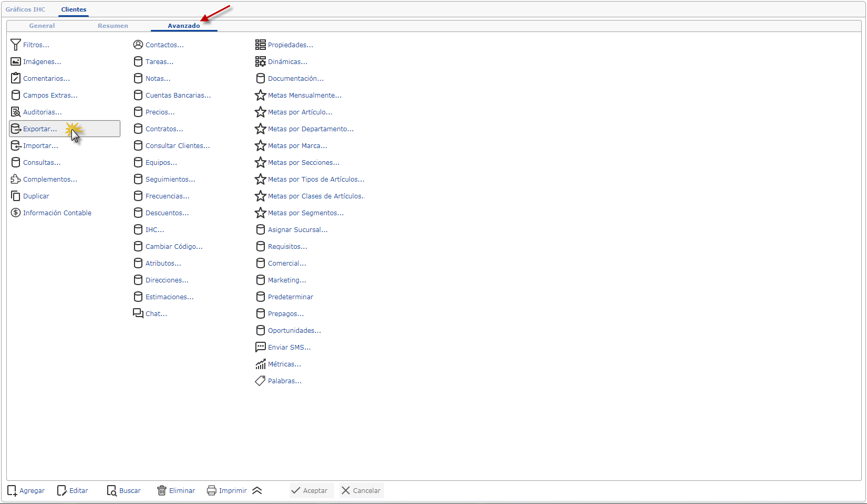Expand the toolbar double chevron arrow

[x=257, y=490]
